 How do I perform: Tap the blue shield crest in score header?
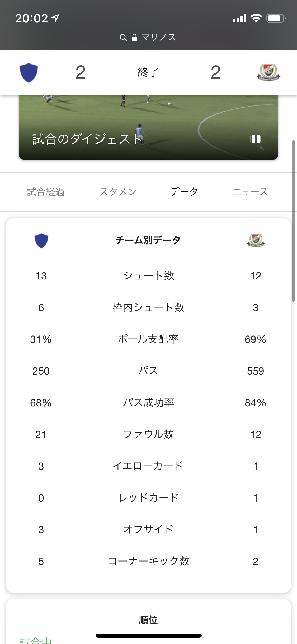coord(29,72)
